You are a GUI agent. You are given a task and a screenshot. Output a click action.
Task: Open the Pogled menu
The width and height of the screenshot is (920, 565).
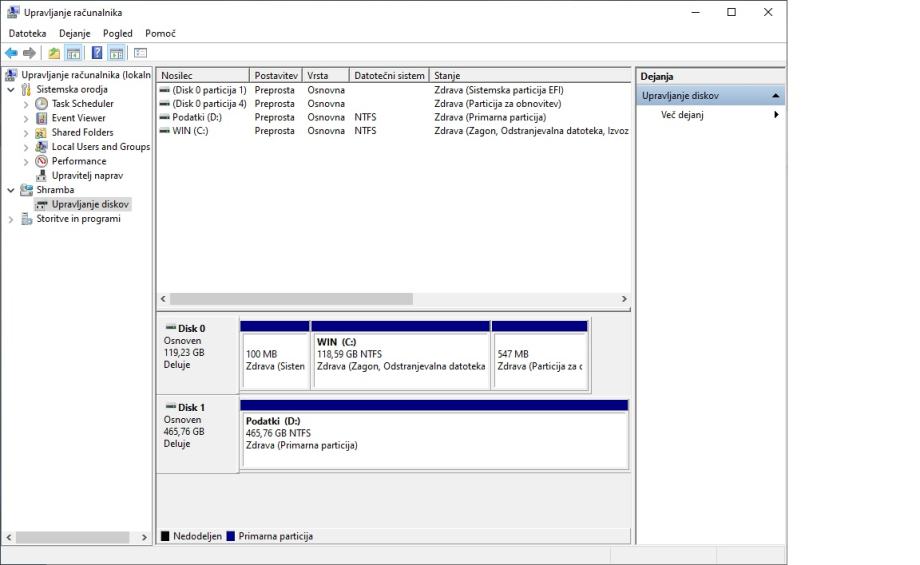(x=117, y=33)
